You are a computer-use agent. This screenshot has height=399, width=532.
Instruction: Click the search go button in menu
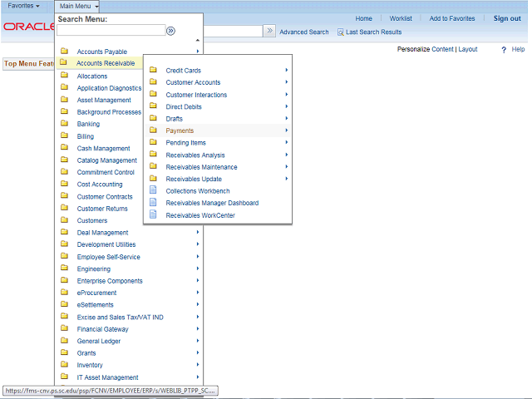tap(170, 31)
